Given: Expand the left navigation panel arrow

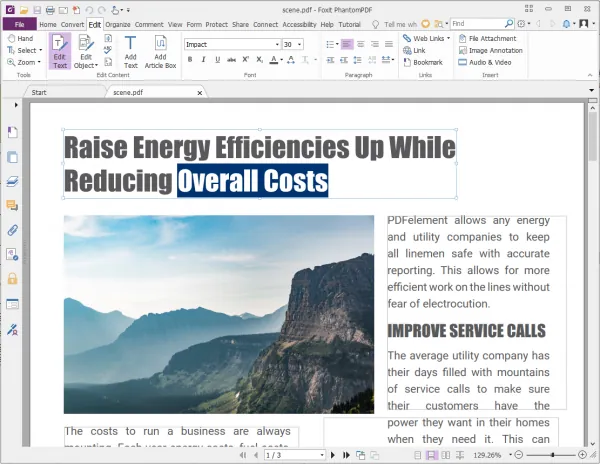Looking at the screenshot, I should (x=16, y=105).
